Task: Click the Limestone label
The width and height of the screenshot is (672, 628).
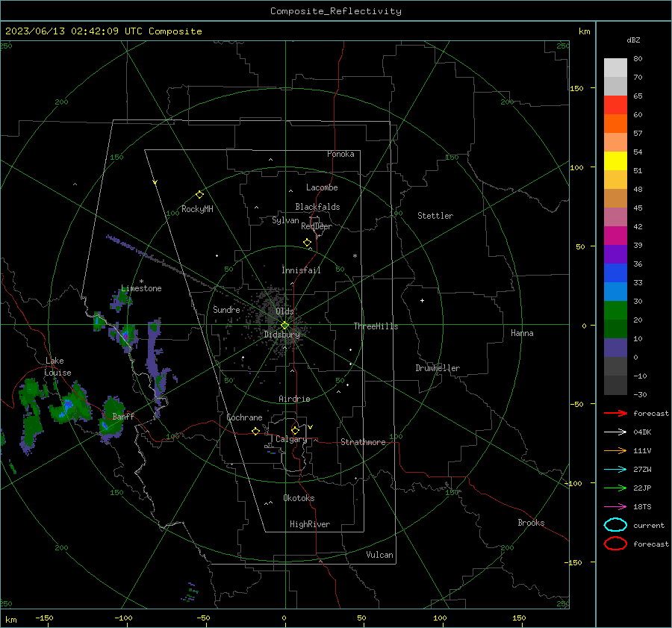Action: (141, 288)
